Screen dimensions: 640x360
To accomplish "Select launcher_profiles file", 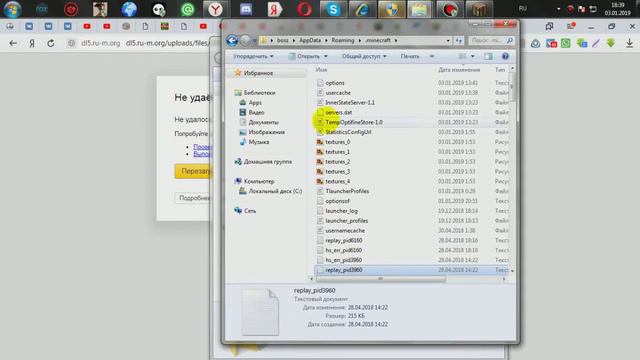I will (x=347, y=221).
